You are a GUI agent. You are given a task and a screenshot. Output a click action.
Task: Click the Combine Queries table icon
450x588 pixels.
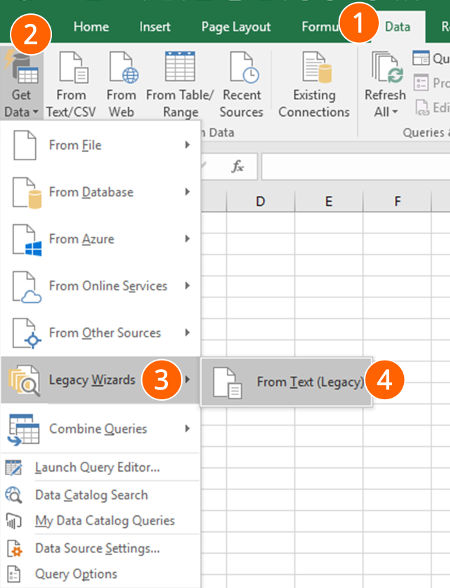tap(23, 430)
